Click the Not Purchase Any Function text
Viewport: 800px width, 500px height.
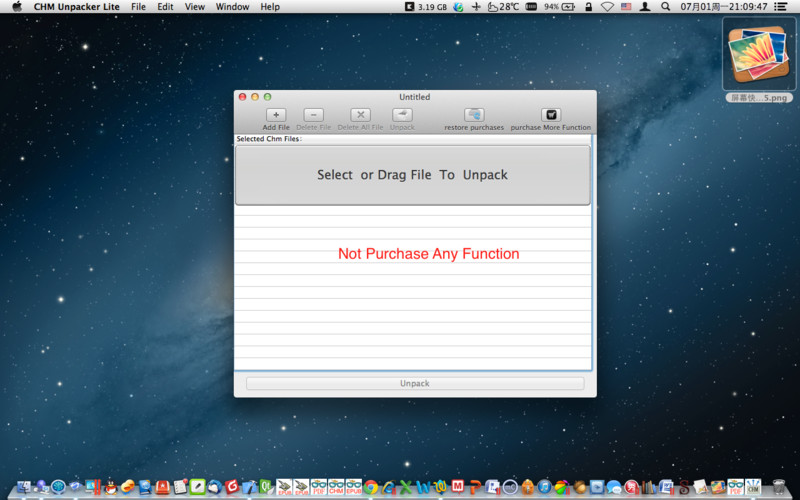[429, 254]
